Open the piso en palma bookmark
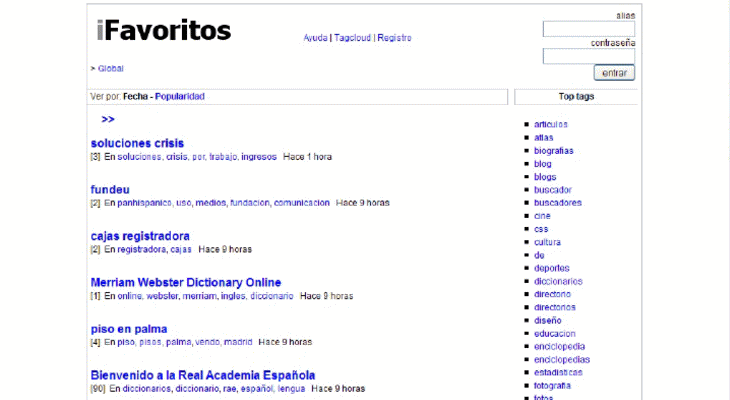 coord(129,329)
